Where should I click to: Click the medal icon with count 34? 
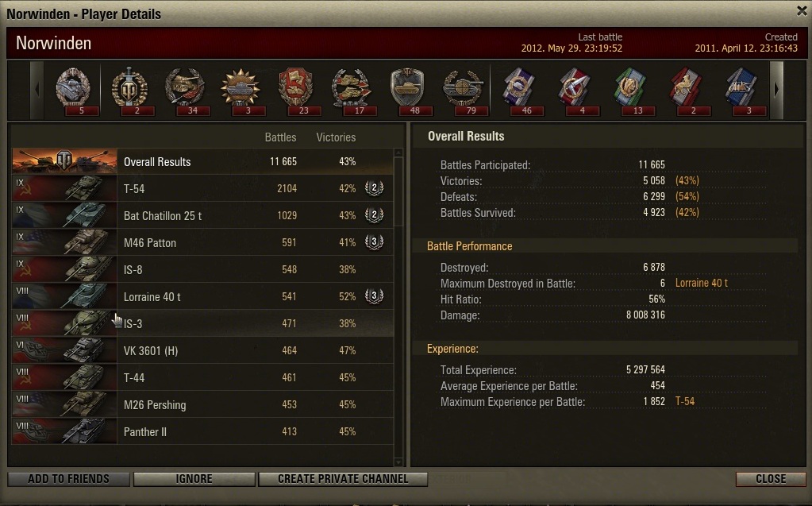[x=186, y=91]
